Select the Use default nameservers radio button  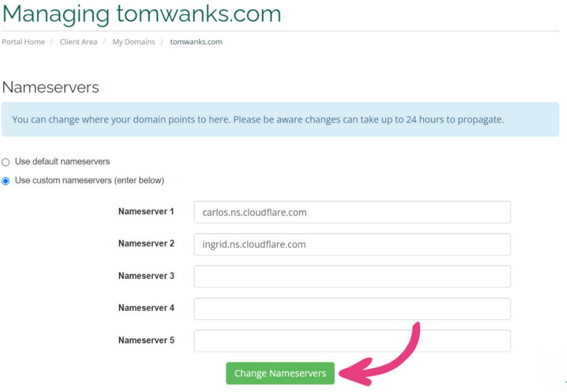click(x=5, y=162)
